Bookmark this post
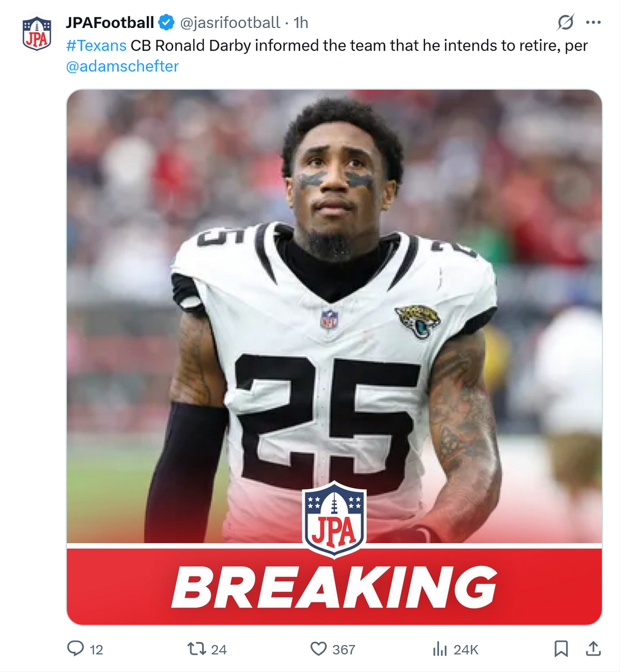The image size is (620, 672). [561, 649]
